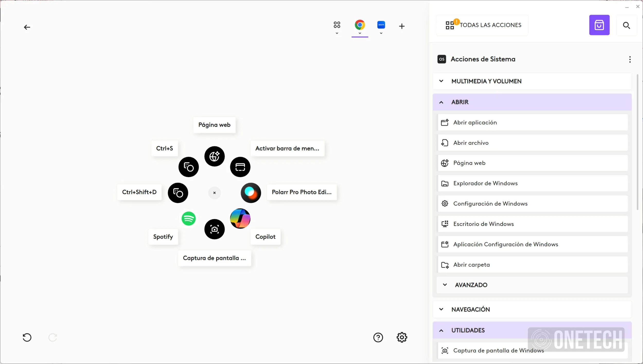643x364 pixels.
Task: Click the center X of the ring
Action: 214,193
